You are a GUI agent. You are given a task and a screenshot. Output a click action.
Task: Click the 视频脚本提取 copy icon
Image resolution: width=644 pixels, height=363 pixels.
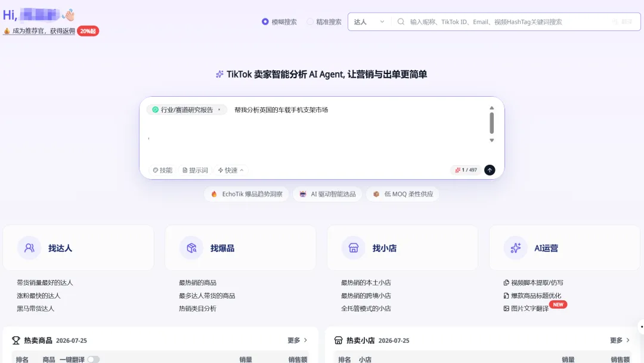(x=506, y=283)
